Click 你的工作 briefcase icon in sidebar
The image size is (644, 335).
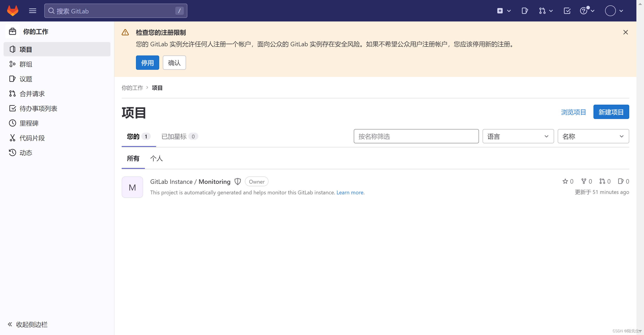point(13,32)
